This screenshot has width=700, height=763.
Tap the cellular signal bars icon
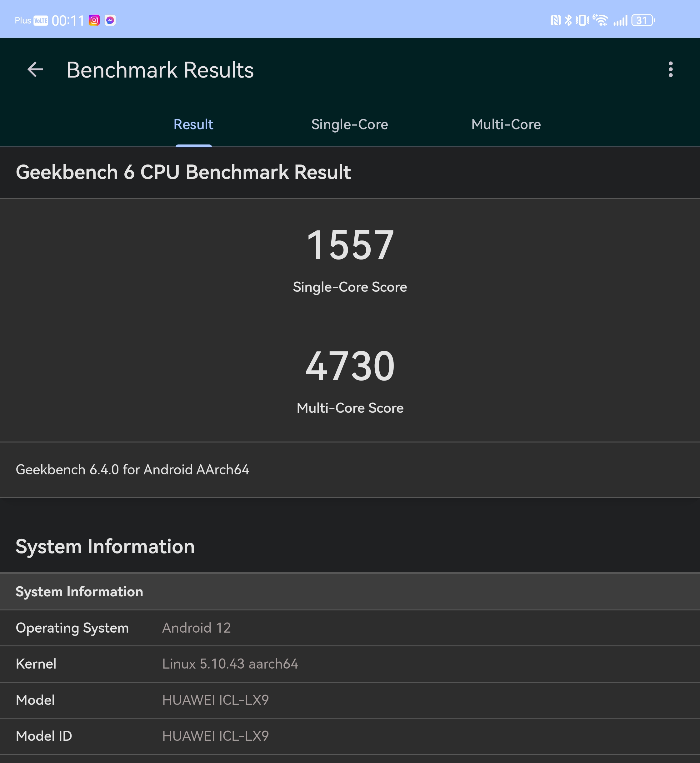(x=620, y=20)
